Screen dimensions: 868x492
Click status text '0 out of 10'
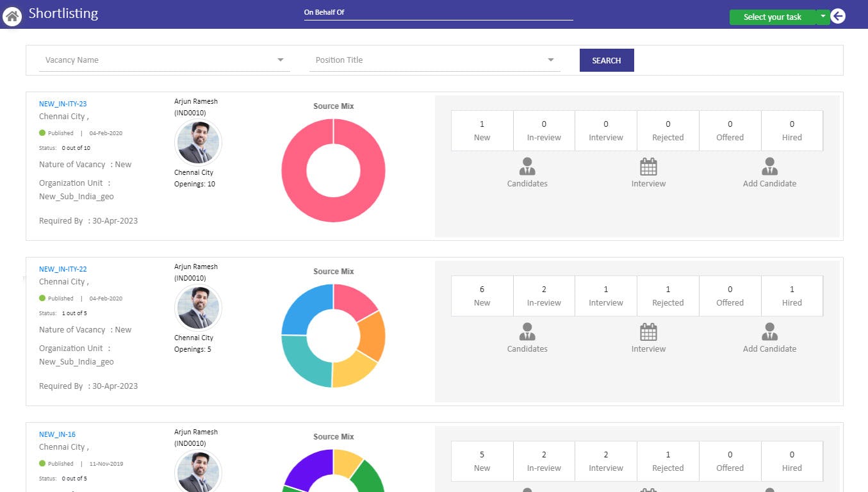click(76, 148)
